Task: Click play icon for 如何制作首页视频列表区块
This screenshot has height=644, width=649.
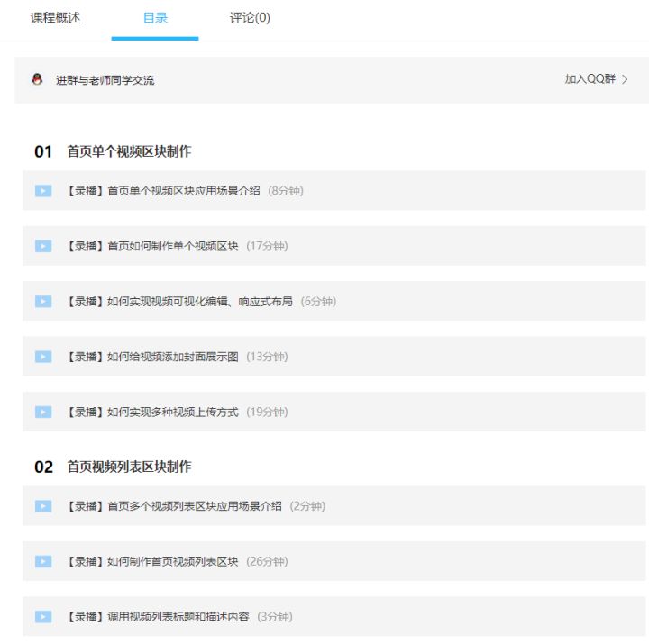Action: click(x=43, y=561)
